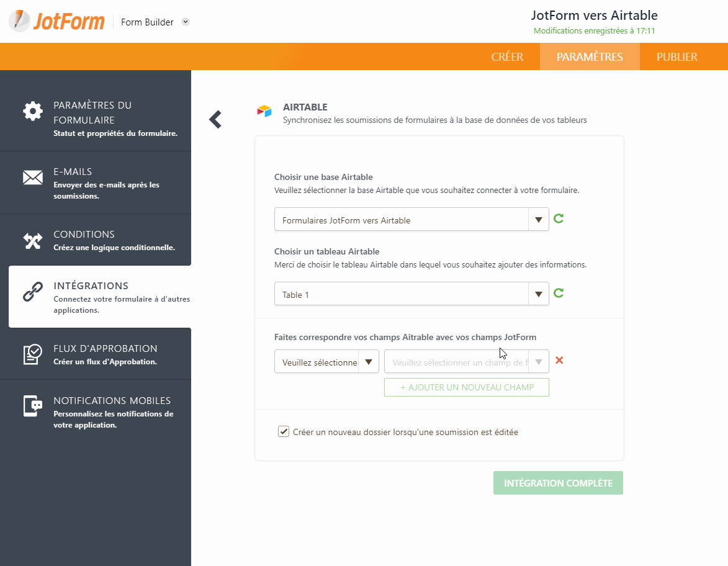Click arrow of Formulaires JotForm vers Airtable dropdown
Image resolution: width=728 pixels, height=566 pixels.
tap(539, 220)
